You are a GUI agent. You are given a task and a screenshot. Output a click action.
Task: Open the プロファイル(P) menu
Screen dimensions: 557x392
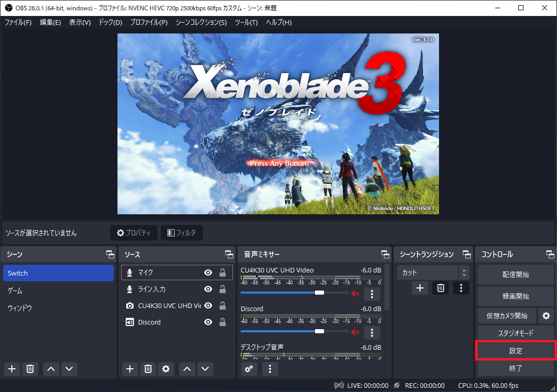tap(149, 22)
